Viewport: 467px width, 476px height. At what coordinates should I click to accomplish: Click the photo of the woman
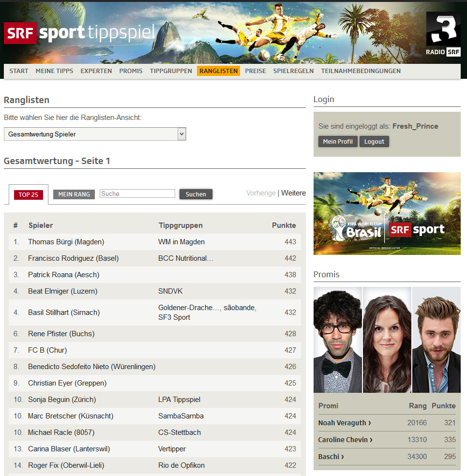tap(387, 340)
